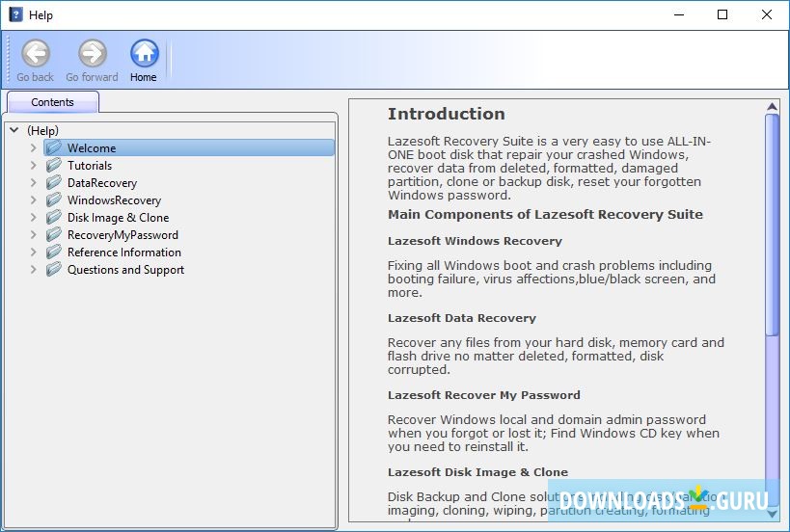Click the Disk Image & Clone book icon
This screenshot has height=532, width=790.
(x=54, y=217)
